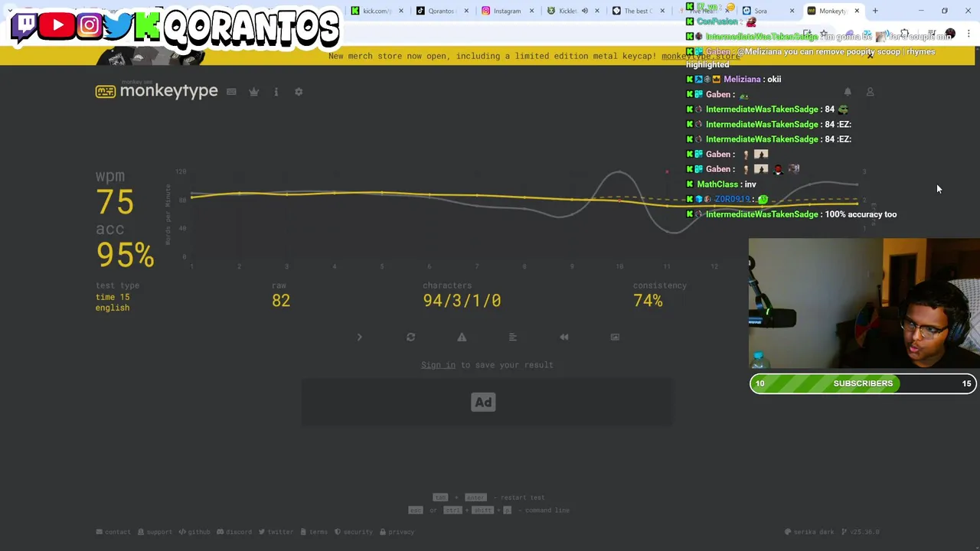Open the discord footer link
Screen dimensions: 980x551
coord(234,532)
